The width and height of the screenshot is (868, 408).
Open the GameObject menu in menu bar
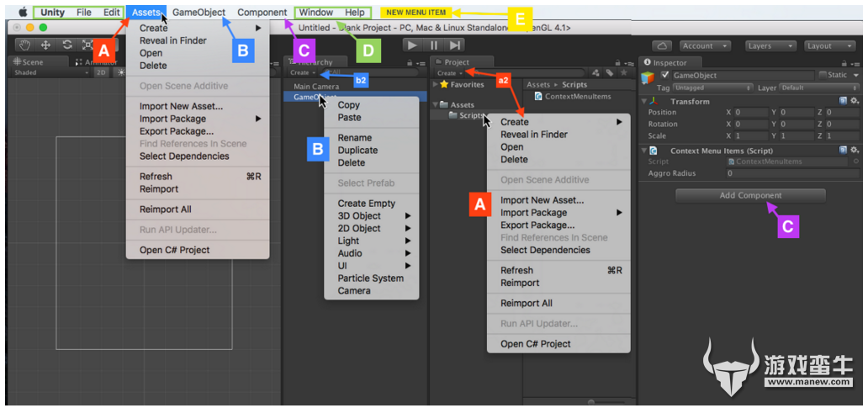point(198,12)
